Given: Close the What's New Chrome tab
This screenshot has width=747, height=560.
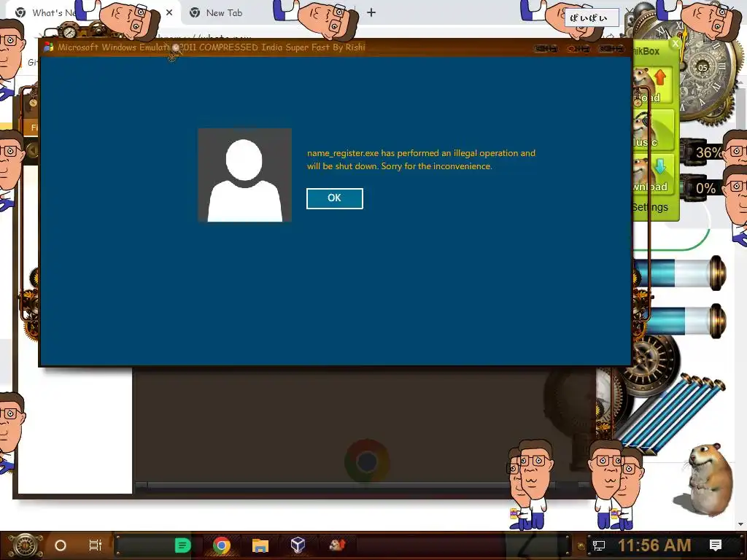Looking at the screenshot, I should [169, 13].
